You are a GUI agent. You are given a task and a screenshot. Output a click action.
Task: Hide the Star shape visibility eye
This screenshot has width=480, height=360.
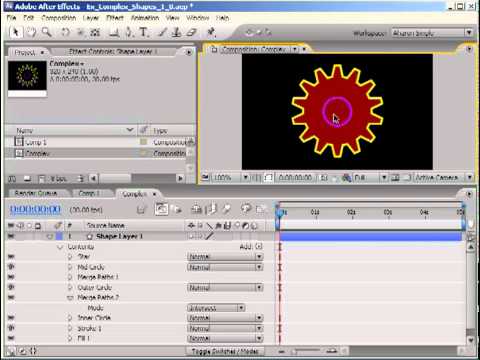11,256
